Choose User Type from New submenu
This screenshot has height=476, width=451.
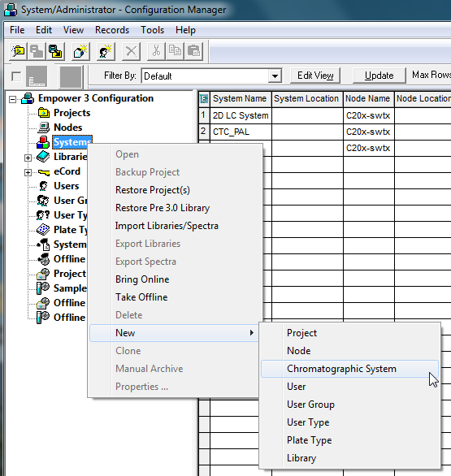349,422
